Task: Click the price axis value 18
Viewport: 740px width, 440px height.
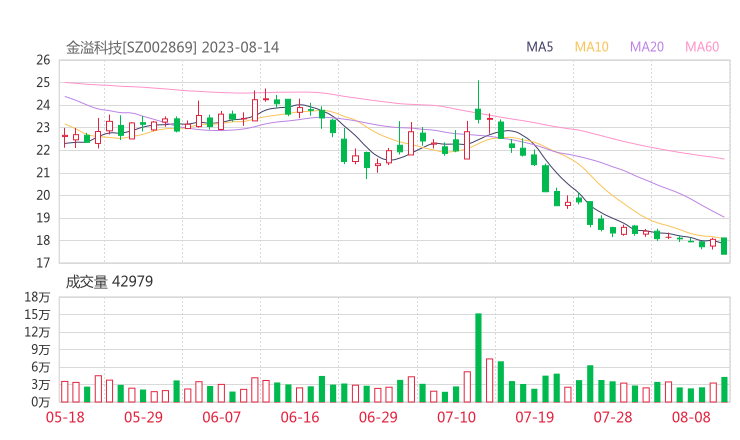Action: click(x=43, y=240)
